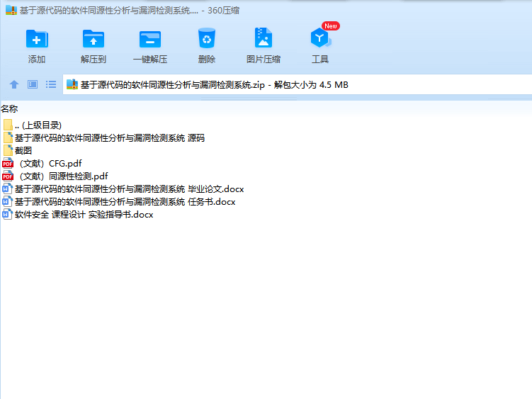Screen dimensions: 532x399
Task: Click the Word icon of 毕业论文.docx
Action: (8, 189)
